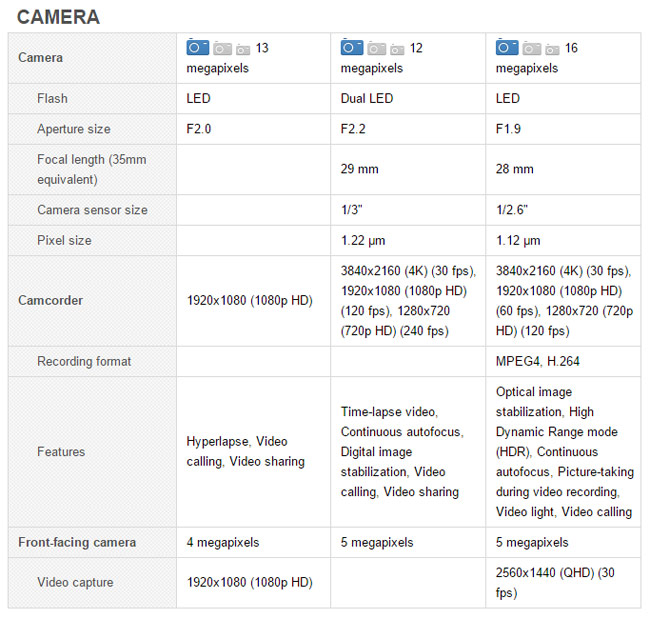
Task: Choose the medium grey camera icon beside 16 megapixels
Action: pos(532,48)
